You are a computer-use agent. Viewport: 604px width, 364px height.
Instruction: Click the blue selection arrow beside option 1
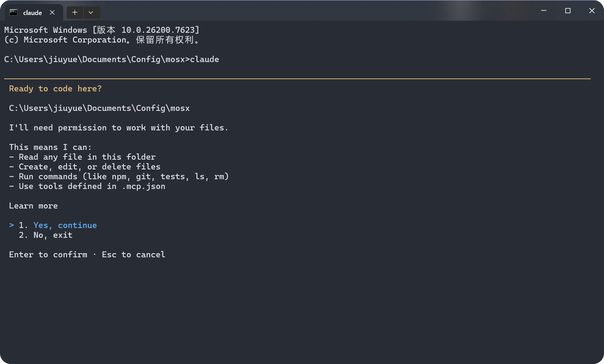tap(12, 225)
